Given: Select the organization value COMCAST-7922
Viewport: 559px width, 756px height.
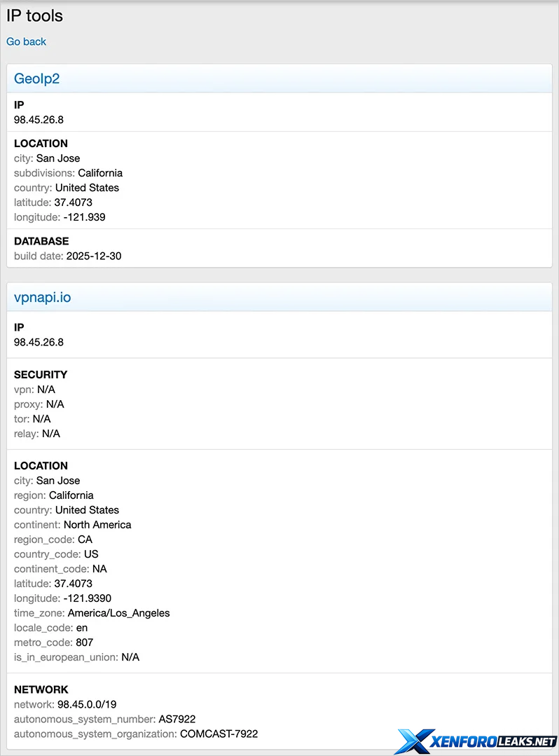Looking at the screenshot, I should (x=219, y=734).
